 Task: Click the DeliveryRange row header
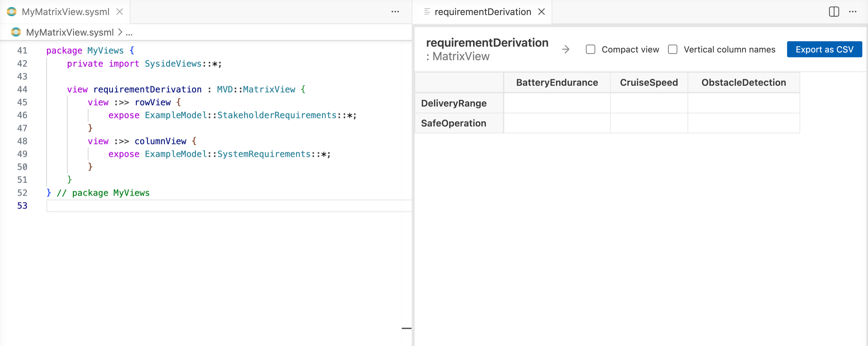point(459,103)
